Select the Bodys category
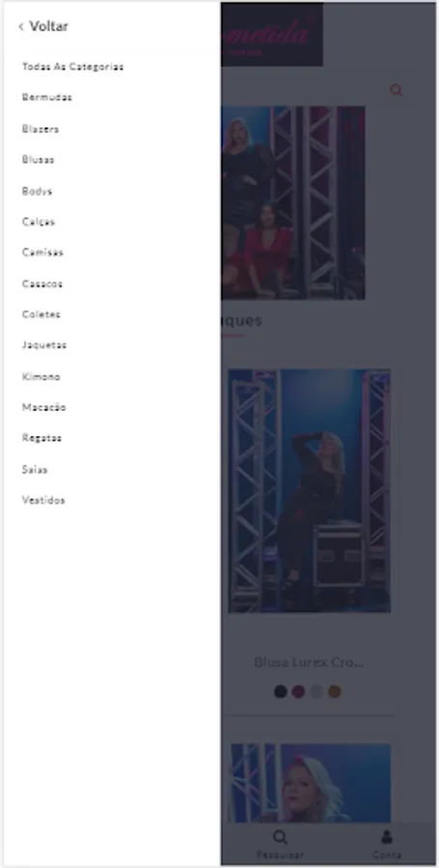 tap(37, 191)
